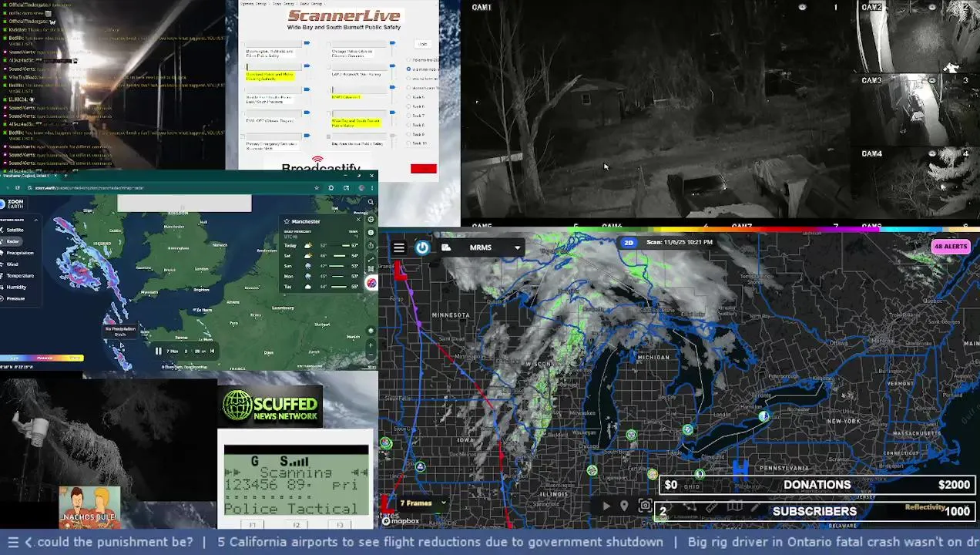The height and width of the screenshot is (555, 980).
Task: Select the Precipitation layer in Zoom Earth
Action: point(17,253)
